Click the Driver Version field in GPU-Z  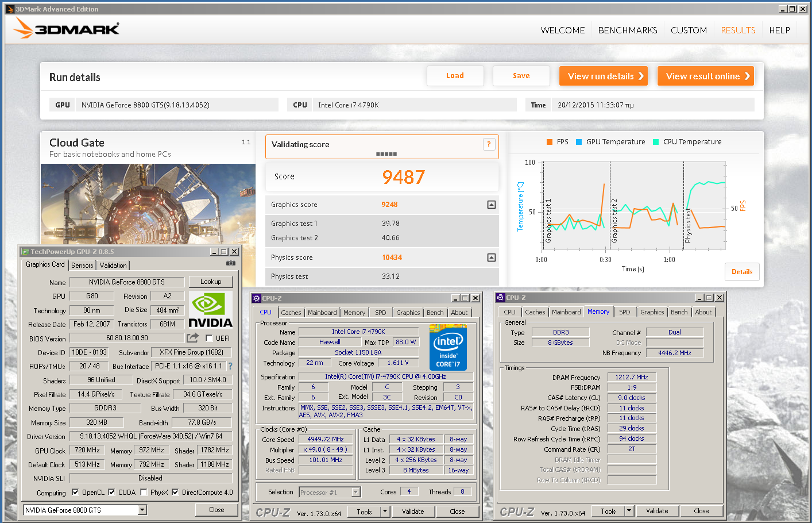[151, 436]
